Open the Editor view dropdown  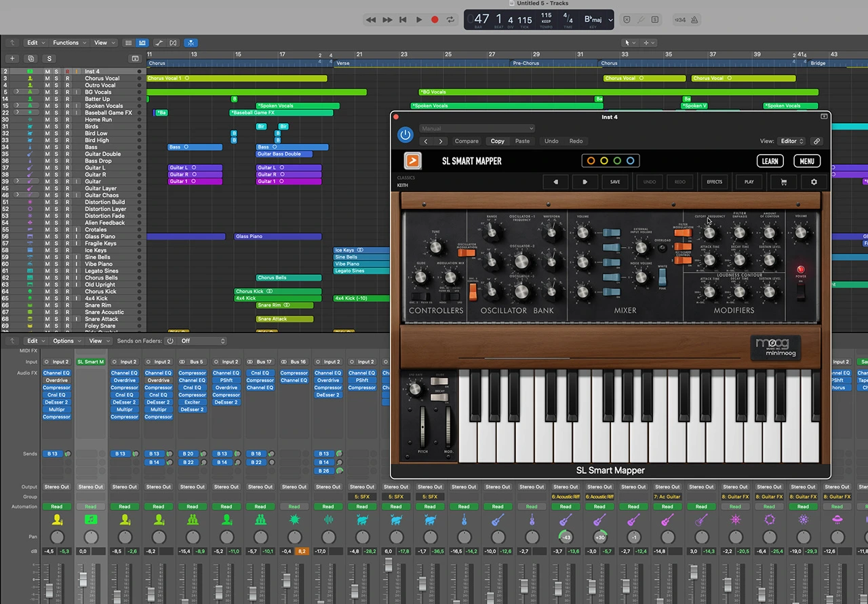click(x=791, y=141)
